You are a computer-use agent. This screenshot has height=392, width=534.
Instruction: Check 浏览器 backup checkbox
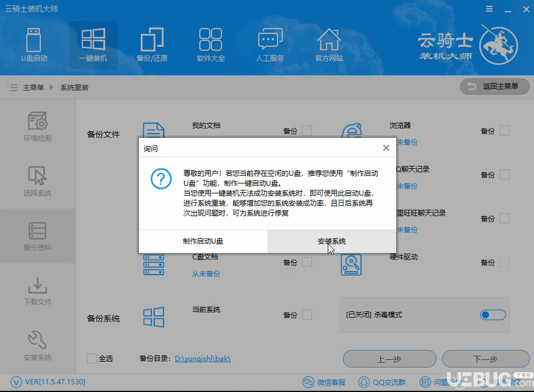click(504, 131)
